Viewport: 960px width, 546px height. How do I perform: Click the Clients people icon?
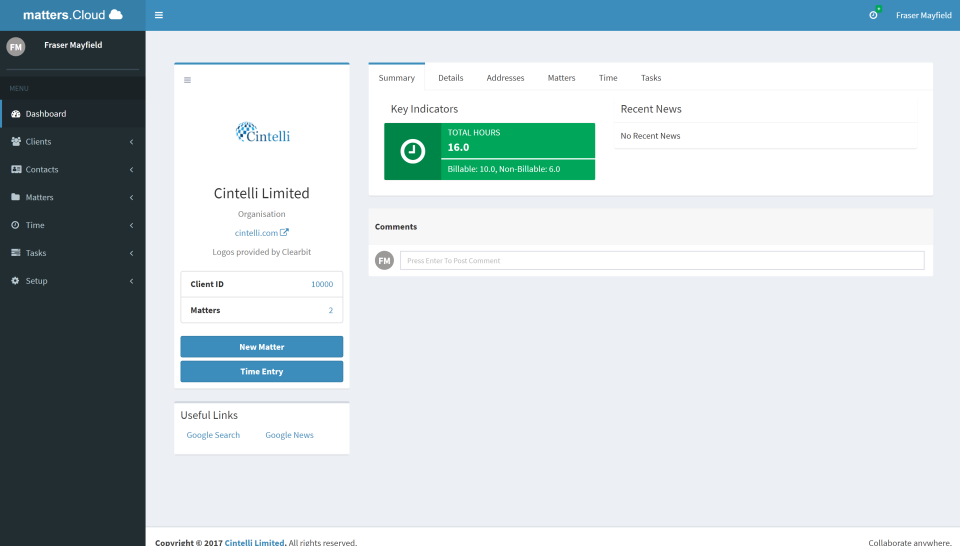coord(16,141)
